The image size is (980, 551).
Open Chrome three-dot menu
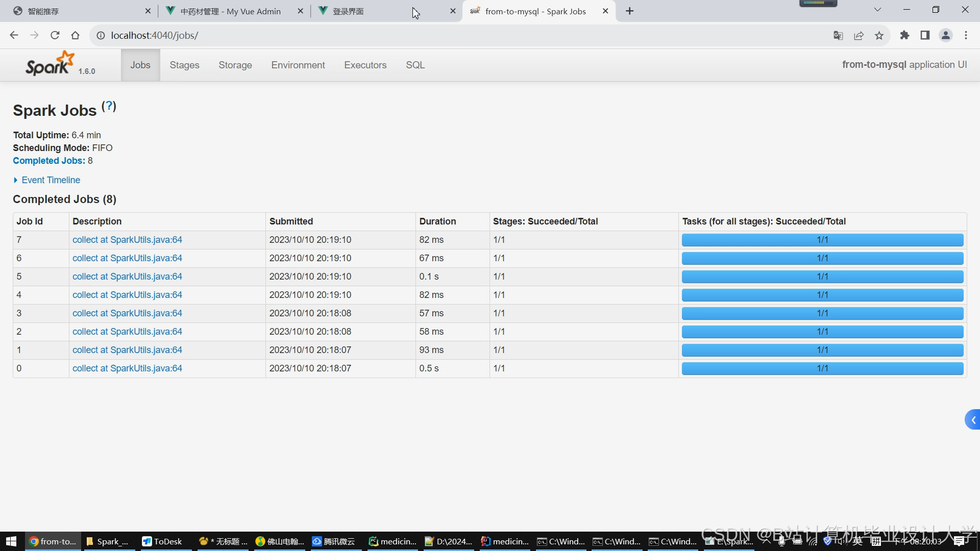[966, 35]
